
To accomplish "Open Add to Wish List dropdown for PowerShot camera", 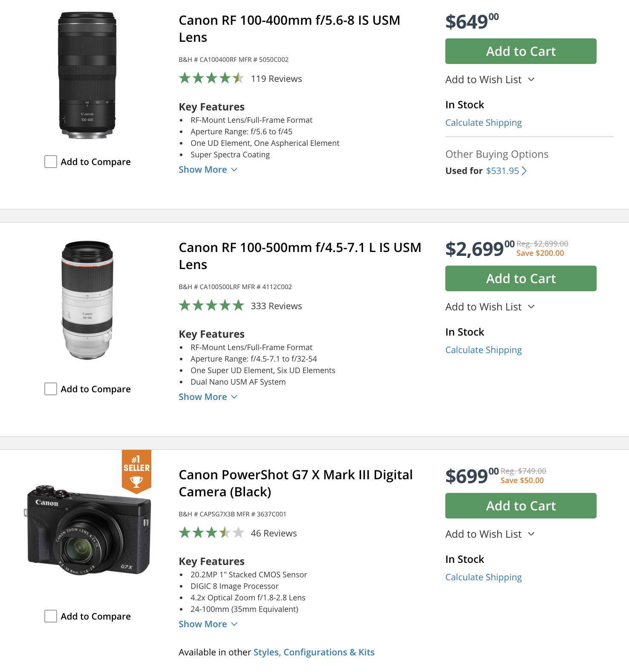I will [490, 534].
